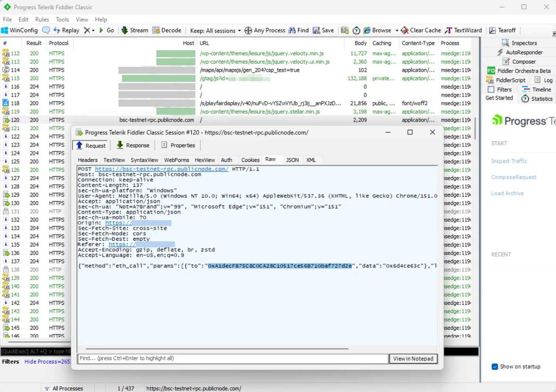Viewport: 556px width, 392px height.
Task: Click the raw view horizontal scrollbar
Action: pyautogui.click(x=217, y=349)
